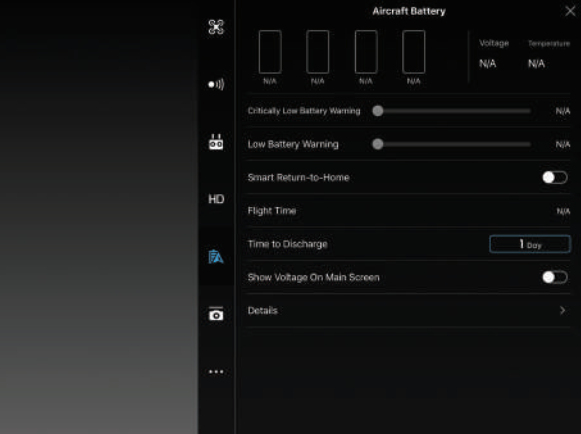Select the aircraft battery settings icon
The height and width of the screenshot is (434, 581).
(x=216, y=257)
